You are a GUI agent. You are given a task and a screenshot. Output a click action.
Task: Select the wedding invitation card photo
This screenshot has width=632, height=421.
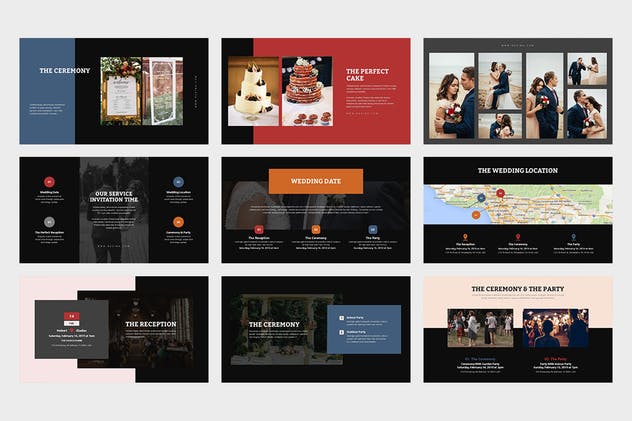[120, 91]
